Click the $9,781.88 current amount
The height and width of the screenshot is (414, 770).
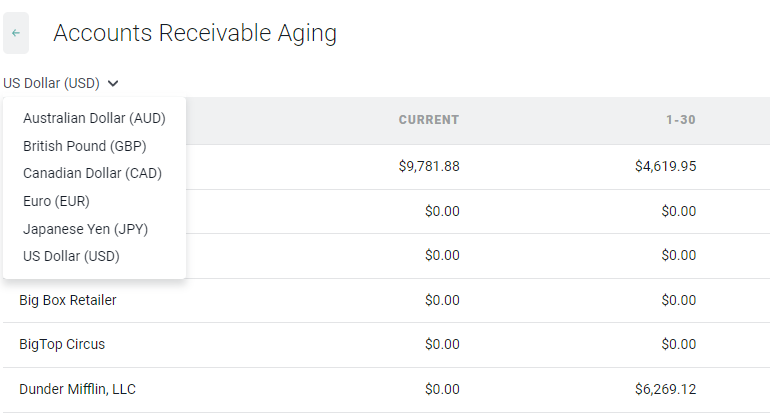coord(428,166)
